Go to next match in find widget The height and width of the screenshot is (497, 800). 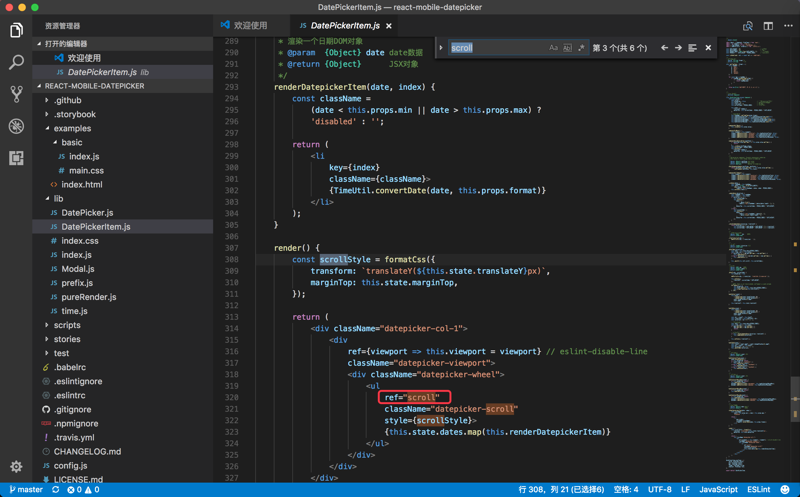click(678, 48)
